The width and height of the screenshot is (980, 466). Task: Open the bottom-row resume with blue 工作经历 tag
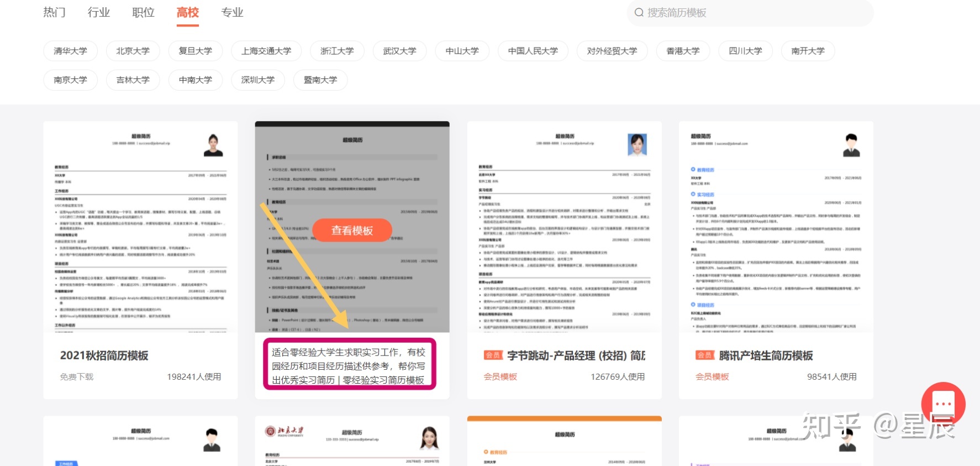(x=140, y=441)
